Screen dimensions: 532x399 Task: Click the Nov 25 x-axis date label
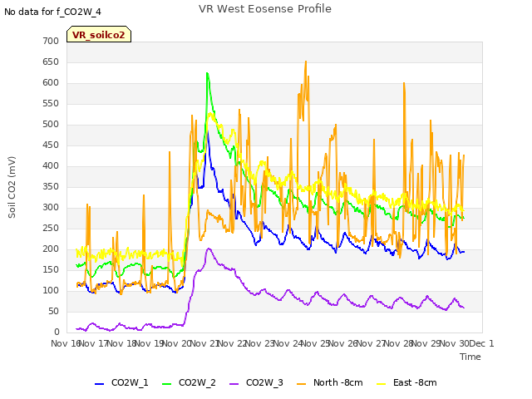tap(316, 343)
